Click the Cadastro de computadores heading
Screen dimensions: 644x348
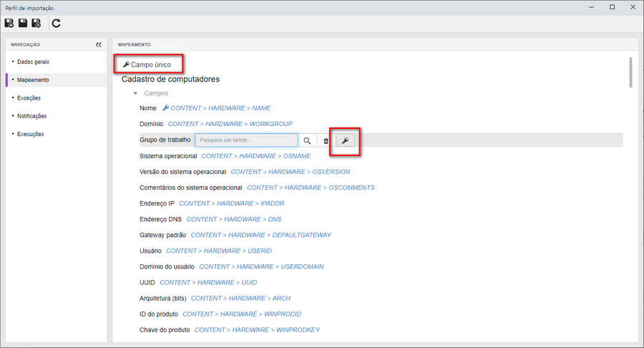[170, 79]
